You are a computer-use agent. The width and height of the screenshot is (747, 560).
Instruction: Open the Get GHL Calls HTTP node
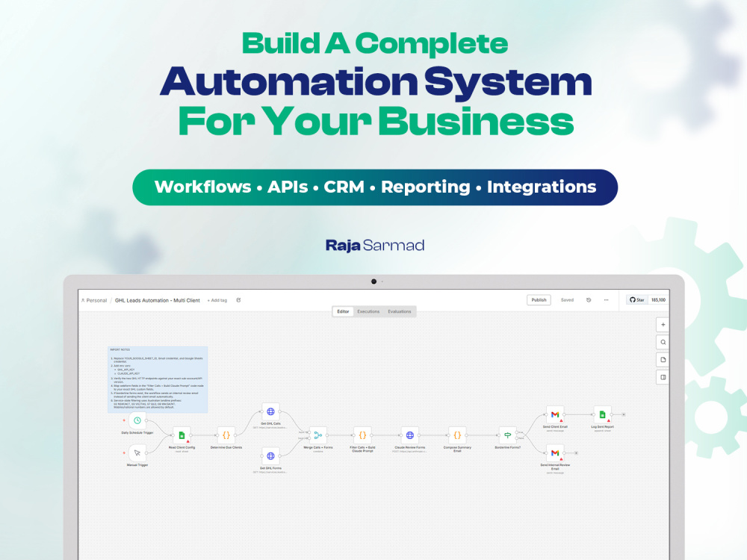pos(270,411)
